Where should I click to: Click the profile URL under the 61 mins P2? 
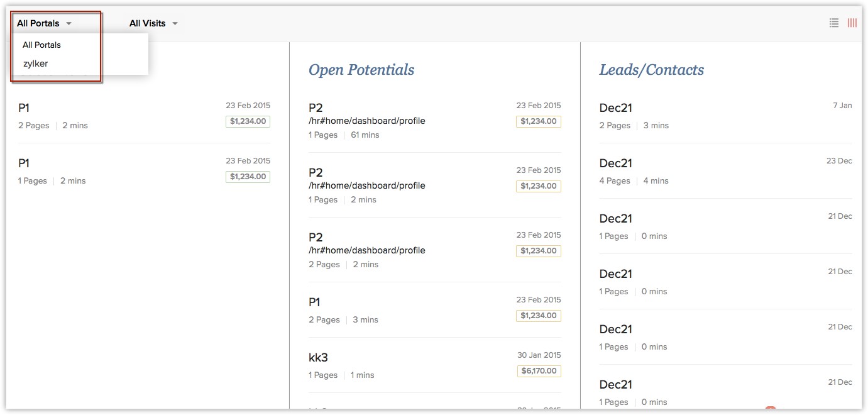click(366, 121)
